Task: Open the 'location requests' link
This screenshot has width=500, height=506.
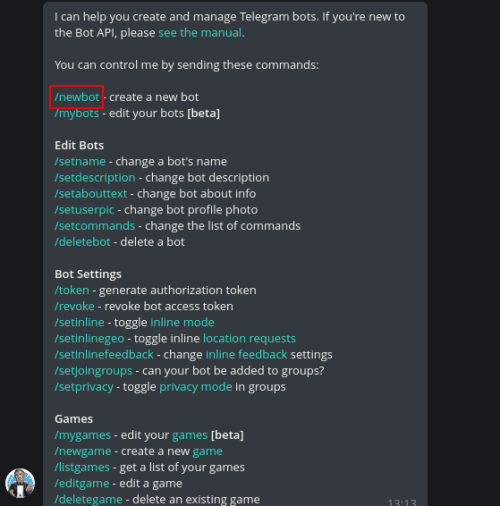Action: [x=249, y=339]
